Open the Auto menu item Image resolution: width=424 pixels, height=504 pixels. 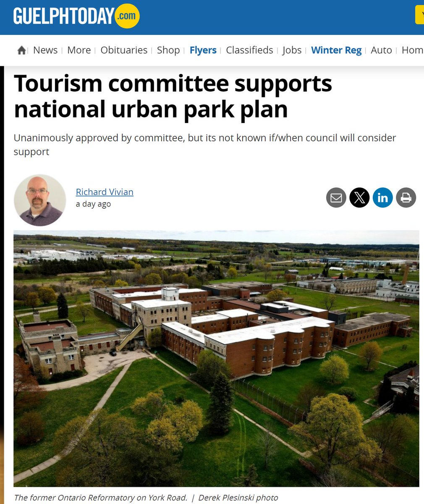tap(381, 50)
